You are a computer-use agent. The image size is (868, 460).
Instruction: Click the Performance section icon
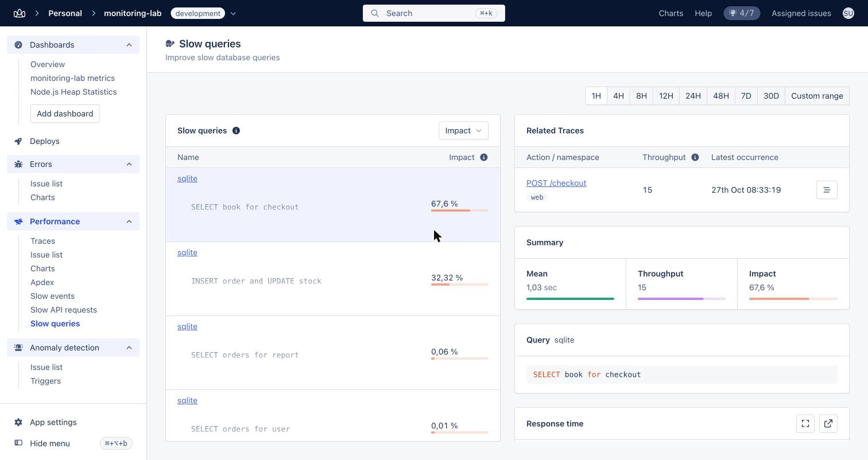pos(18,221)
